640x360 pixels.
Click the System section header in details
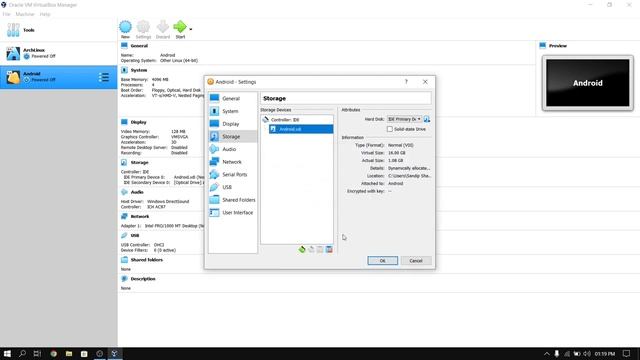139,70
